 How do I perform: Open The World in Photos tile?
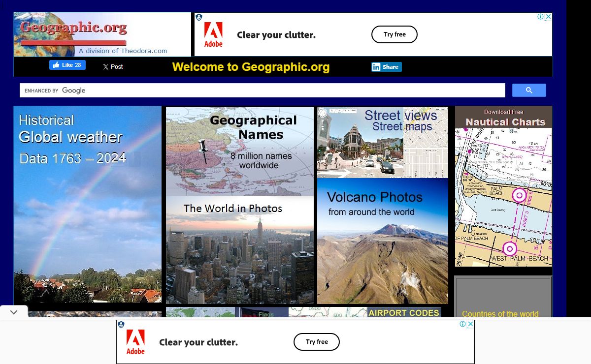pyautogui.click(x=240, y=250)
